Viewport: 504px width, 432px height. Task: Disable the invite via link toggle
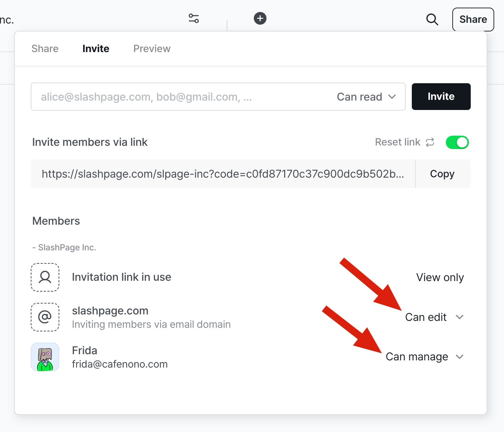pyautogui.click(x=457, y=142)
